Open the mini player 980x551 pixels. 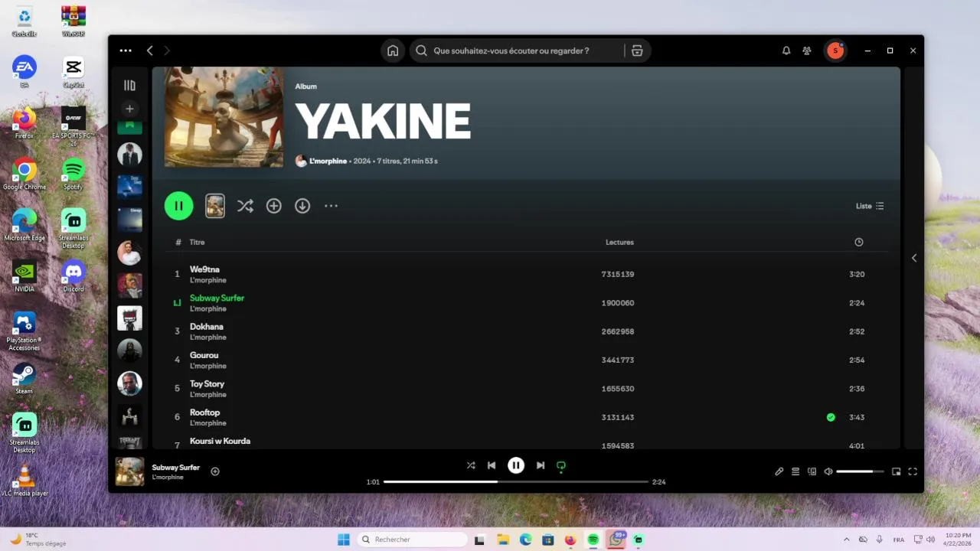897,471
